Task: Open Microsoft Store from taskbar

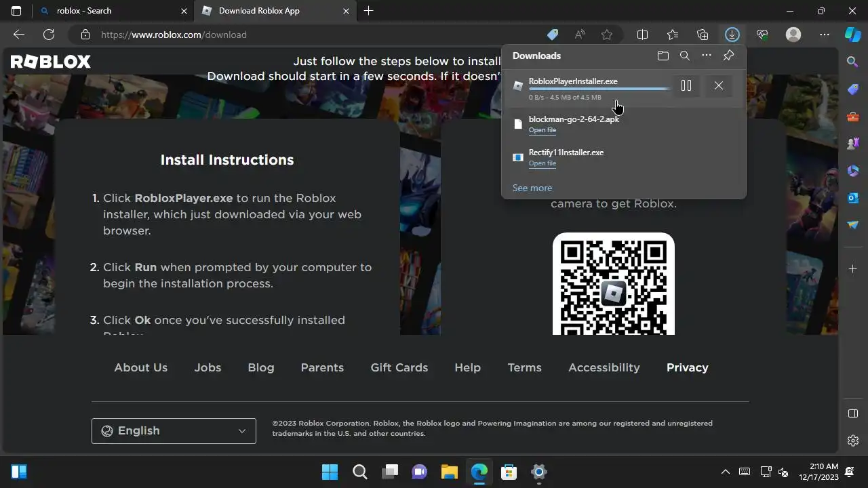Action: click(509, 472)
